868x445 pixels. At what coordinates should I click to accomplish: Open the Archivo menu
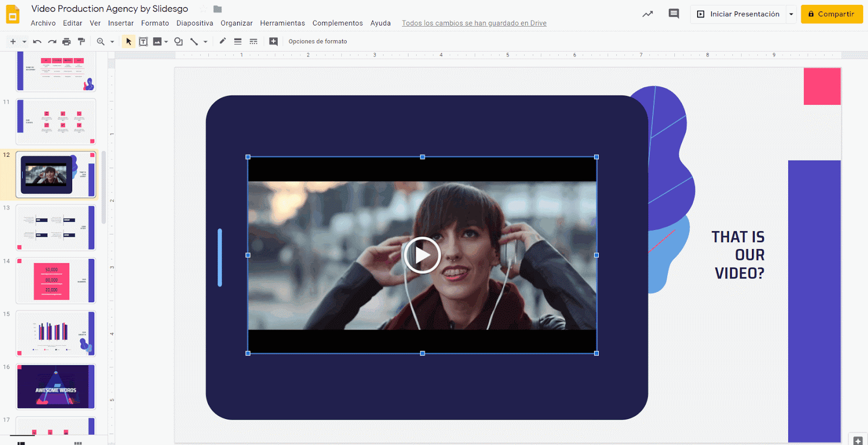coord(43,23)
